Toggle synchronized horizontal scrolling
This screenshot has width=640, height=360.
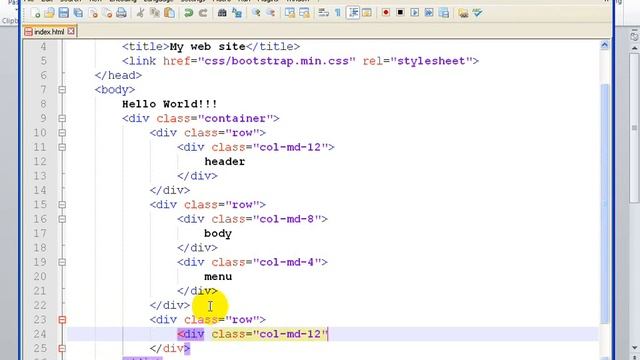[304, 13]
